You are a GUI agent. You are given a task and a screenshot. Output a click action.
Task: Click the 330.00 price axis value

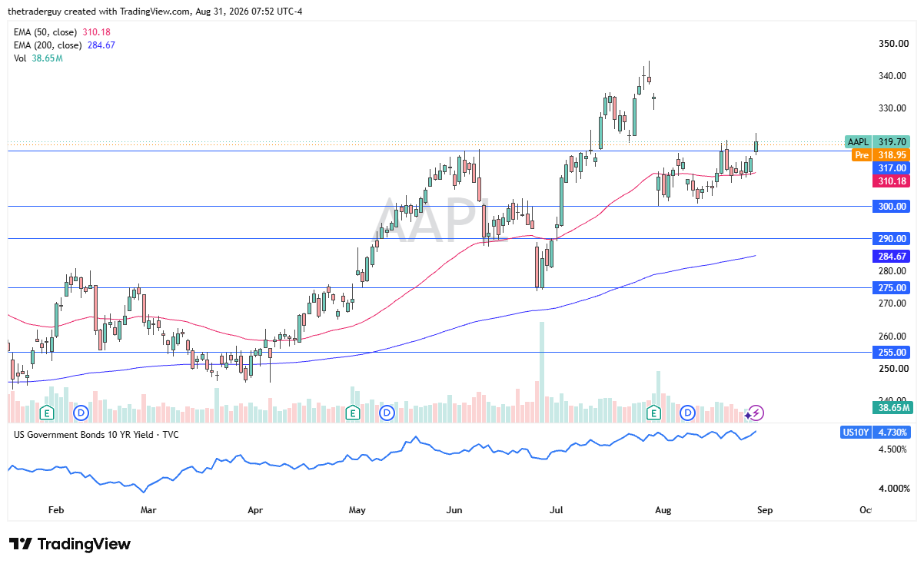(x=892, y=108)
